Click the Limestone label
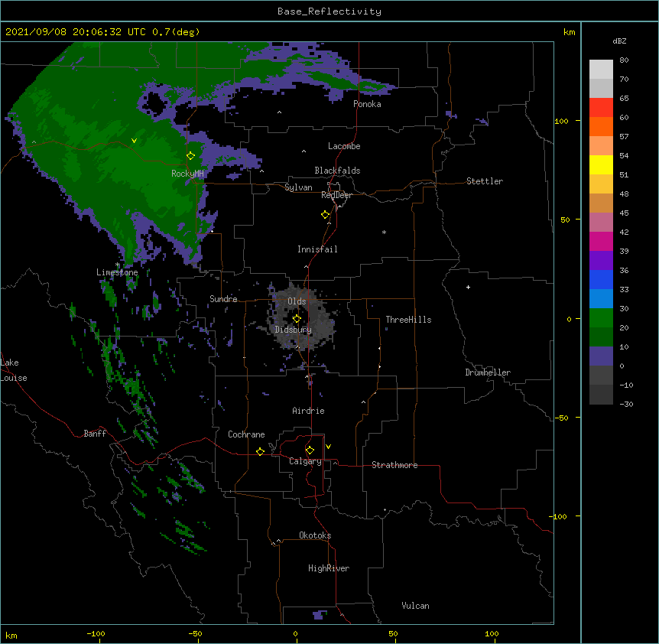The height and width of the screenshot is (644, 659). (x=117, y=272)
